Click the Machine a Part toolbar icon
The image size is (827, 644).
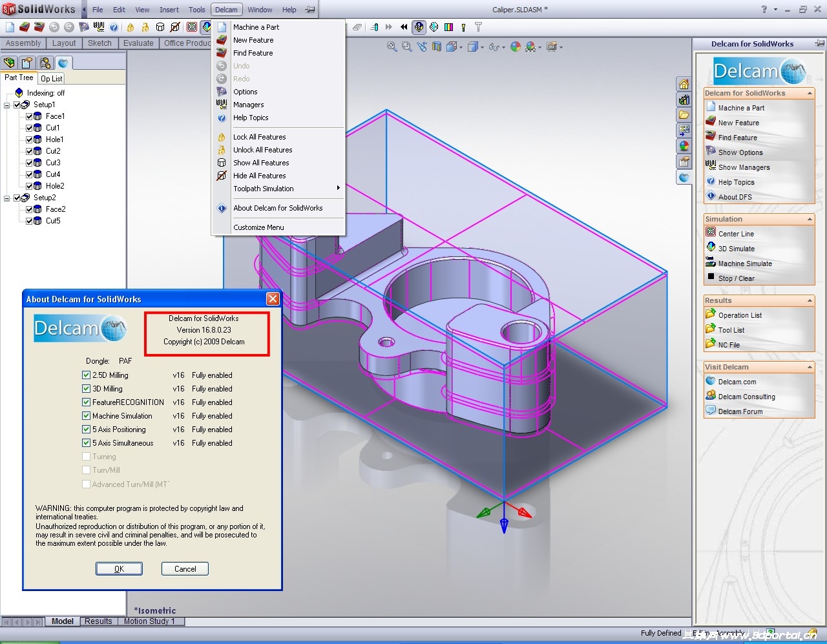[x=10, y=27]
